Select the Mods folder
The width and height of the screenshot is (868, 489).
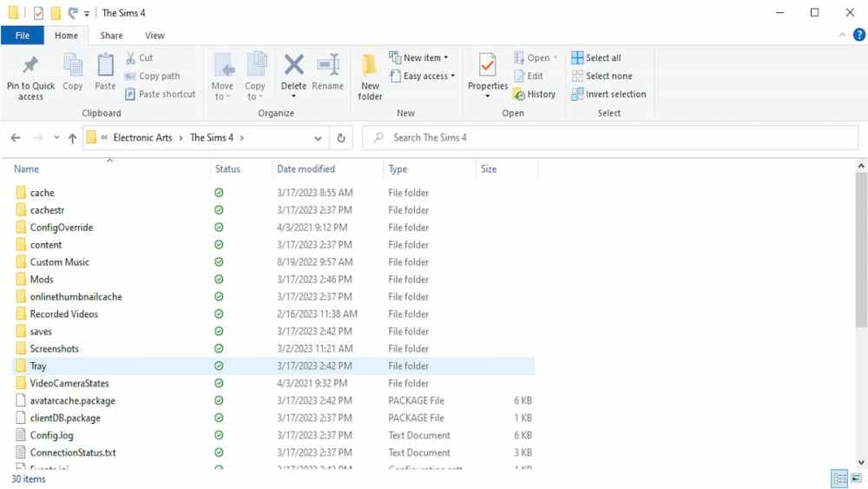[x=42, y=280]
